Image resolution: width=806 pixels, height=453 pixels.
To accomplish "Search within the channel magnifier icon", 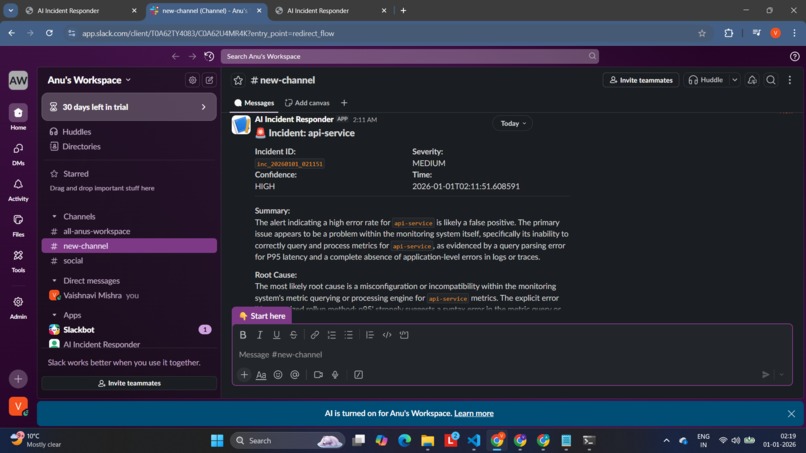I will 771,80.
